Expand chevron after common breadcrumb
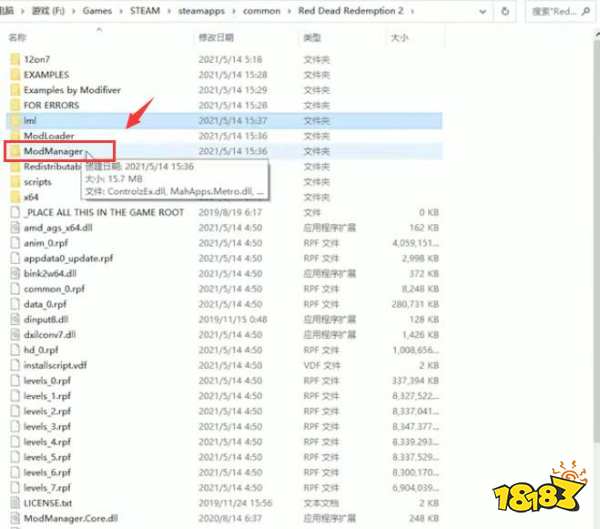The image size is (600, 529). coord(289,11)
